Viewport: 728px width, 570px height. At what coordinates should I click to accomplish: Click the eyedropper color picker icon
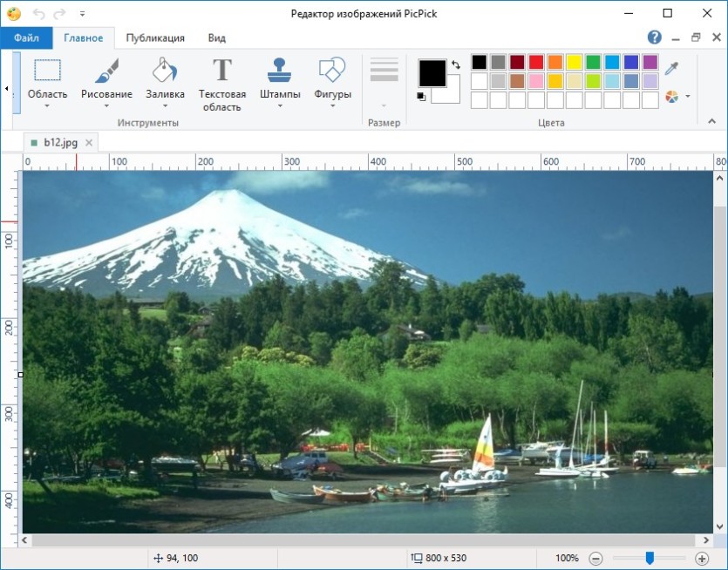coord(671,68)
